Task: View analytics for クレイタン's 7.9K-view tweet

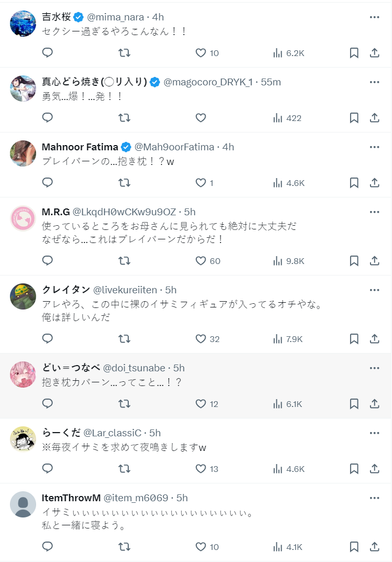Action: (288, 339)
